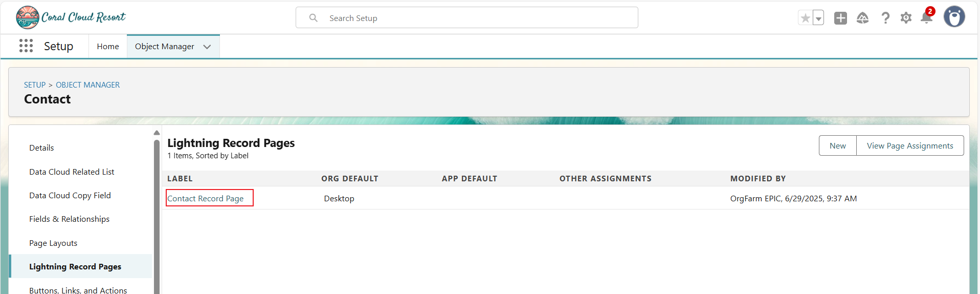Image resolution: width=980 pixels, height=294 pixels.
Task: Open the Trailhead guidance icon
Action: pyautogui.click(x=863, y=18)
